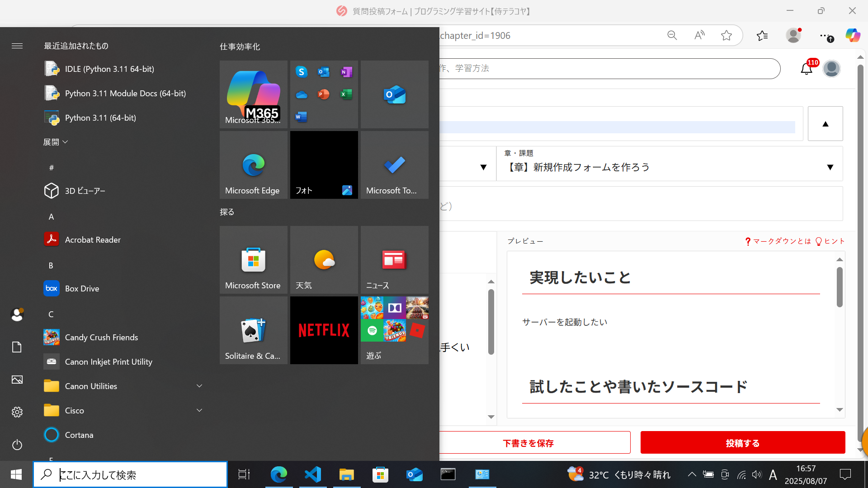The image size is (868, 488).
Task: Open Start menu power options
Action: pos(17,445)
